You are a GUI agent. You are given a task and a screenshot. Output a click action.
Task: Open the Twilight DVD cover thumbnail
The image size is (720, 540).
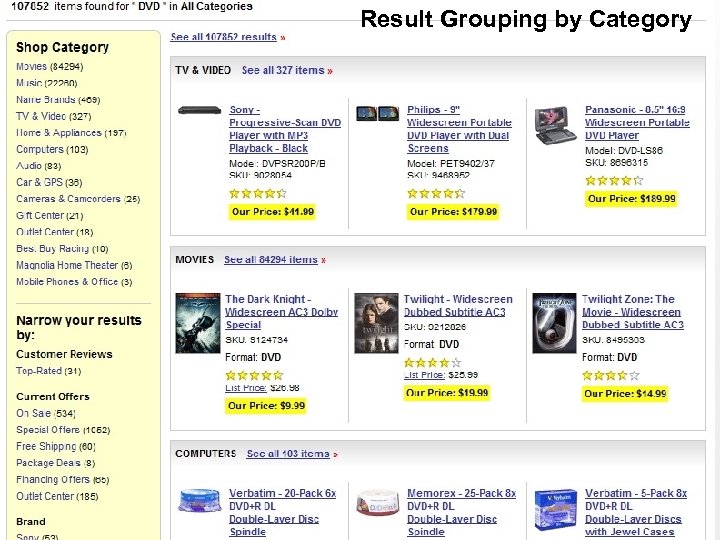[x=376, y=323]
